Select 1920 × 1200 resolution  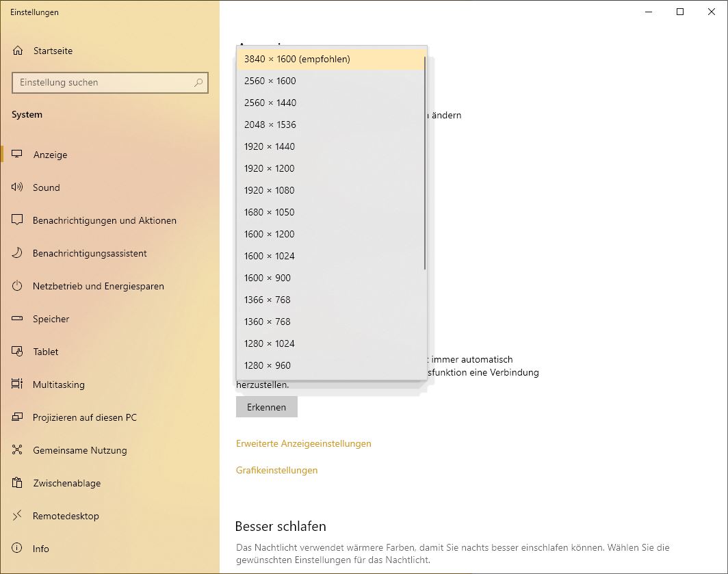click(x=330, y=168)
